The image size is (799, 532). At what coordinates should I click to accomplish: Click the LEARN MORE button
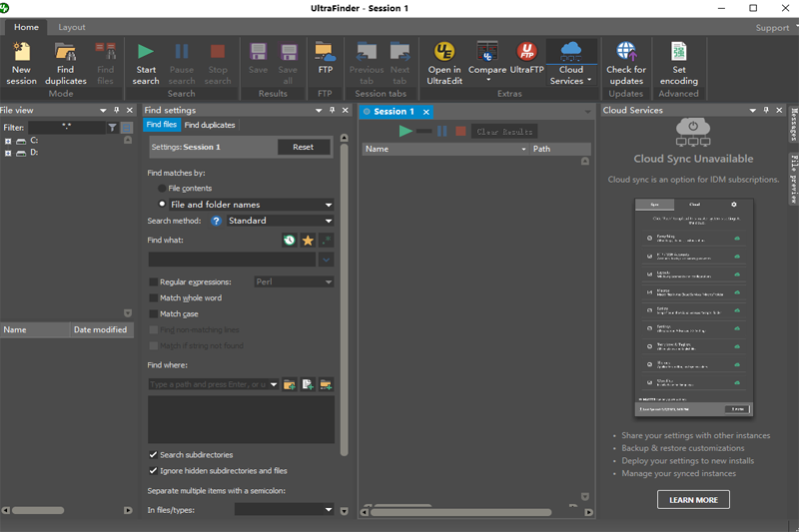[x=693, y=500]
